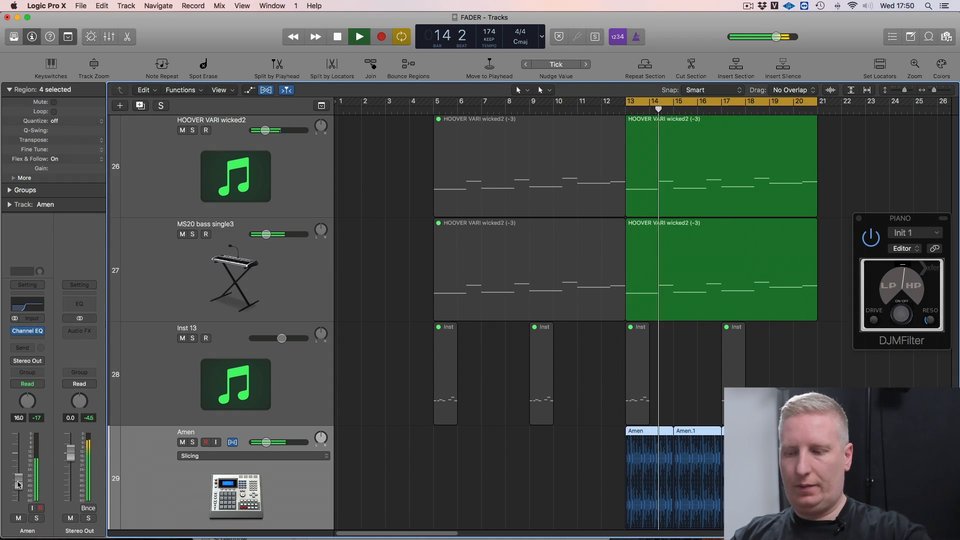Viewport: 960px width, 540px height.
Task: Click Split by Locators icon
Action: 332,64
